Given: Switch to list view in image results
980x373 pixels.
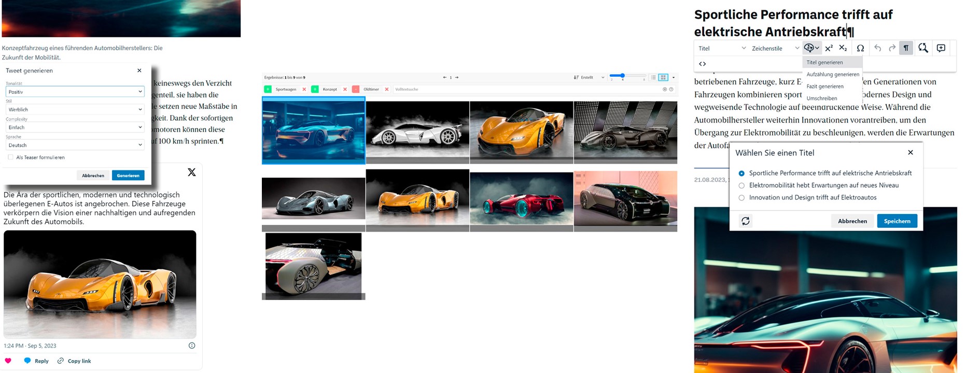Looking at the screenshot, I should 653,77.
